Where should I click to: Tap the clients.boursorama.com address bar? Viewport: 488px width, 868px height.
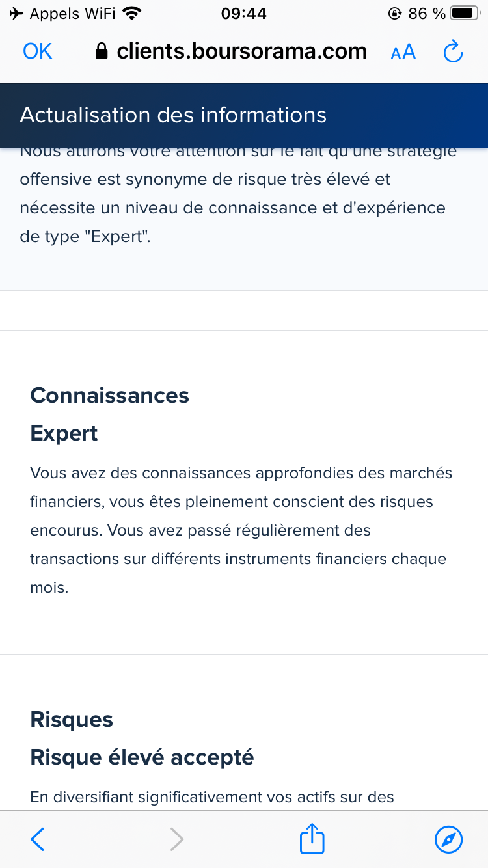coord(241,52)
